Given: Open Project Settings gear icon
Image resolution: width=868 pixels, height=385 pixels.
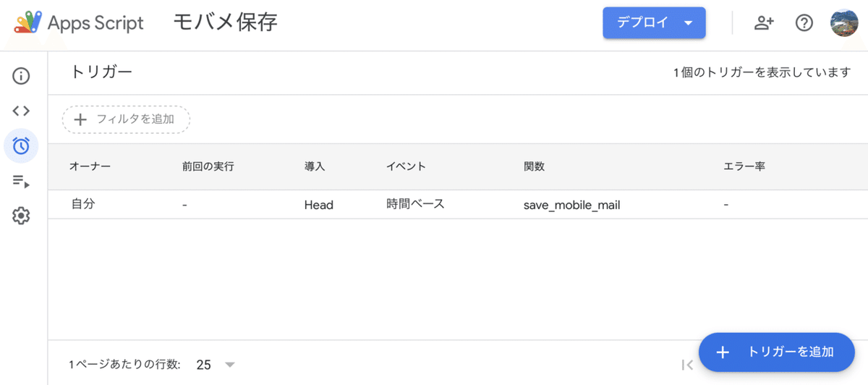Looking at the screenshot, I should [22, 215].
